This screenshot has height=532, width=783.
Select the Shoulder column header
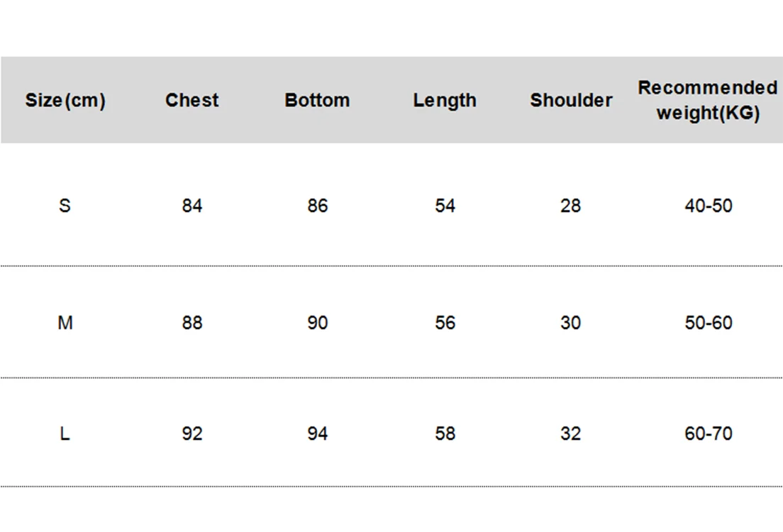coord(571,101)
